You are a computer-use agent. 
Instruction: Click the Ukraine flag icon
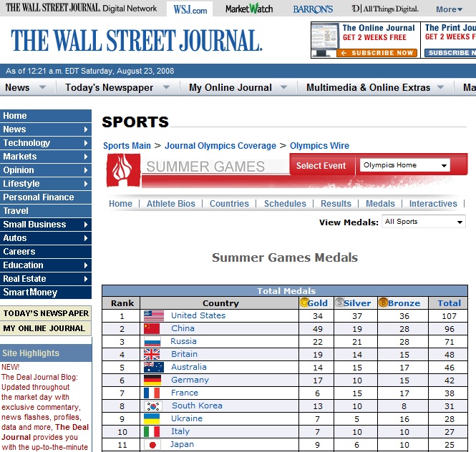(x=152, y=418)
